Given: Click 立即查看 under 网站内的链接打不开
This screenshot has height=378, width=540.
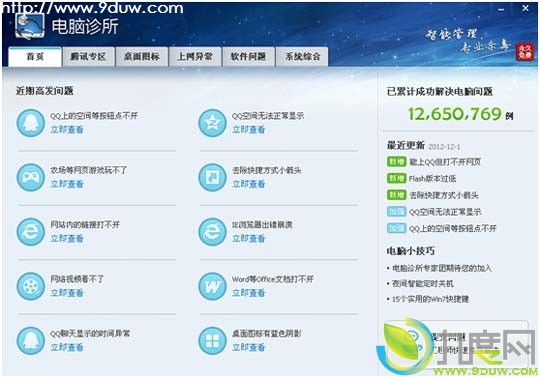Looking at the screenshot, I should click(x=67, y=238).
